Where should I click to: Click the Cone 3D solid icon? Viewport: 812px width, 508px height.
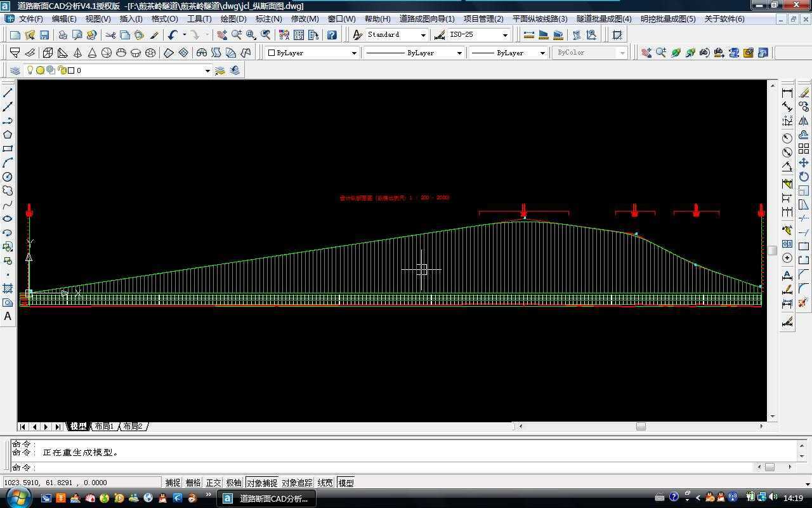pyautogui.click(x=92, y=53)
